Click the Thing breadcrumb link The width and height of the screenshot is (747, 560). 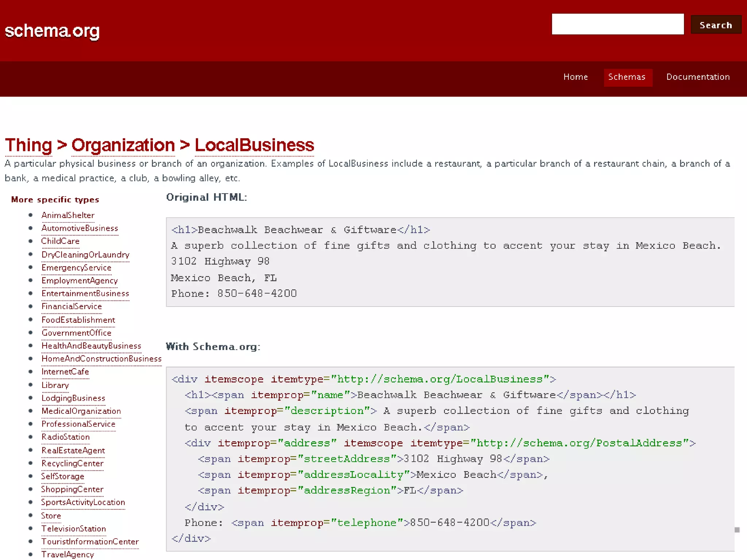pyautogui.click(x=28, y=145)
